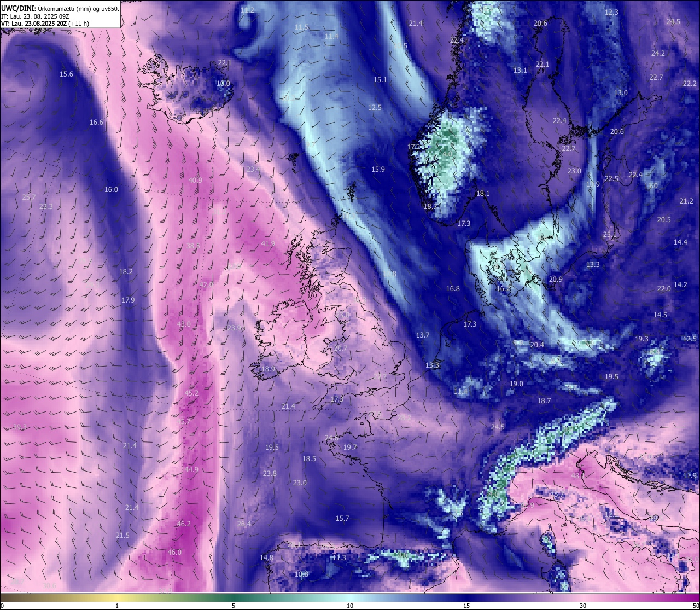Click the 22.0 value on the map
Screen dimensions: 700x610
coord(664,288)
